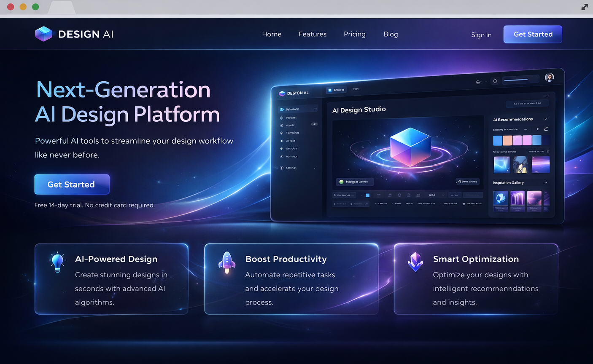Open the purple columns thumbnail in Inspiration Gallery
The width and height of the screenshot is (593, 364).
518,199
